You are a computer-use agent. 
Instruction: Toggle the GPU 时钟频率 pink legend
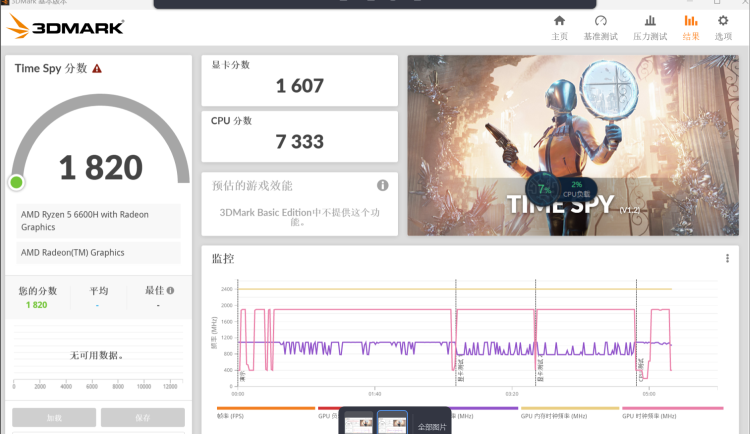673,412
